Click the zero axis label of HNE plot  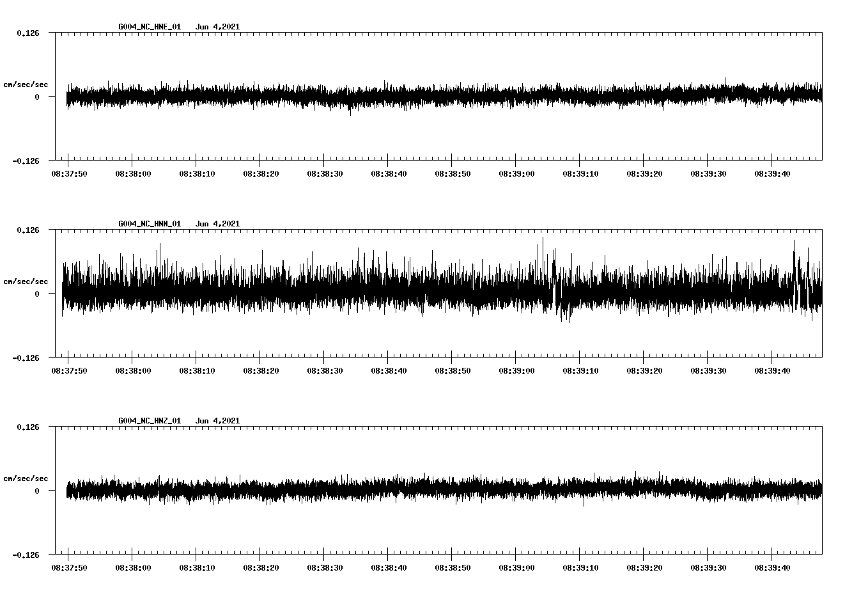(x=37, y=97)
